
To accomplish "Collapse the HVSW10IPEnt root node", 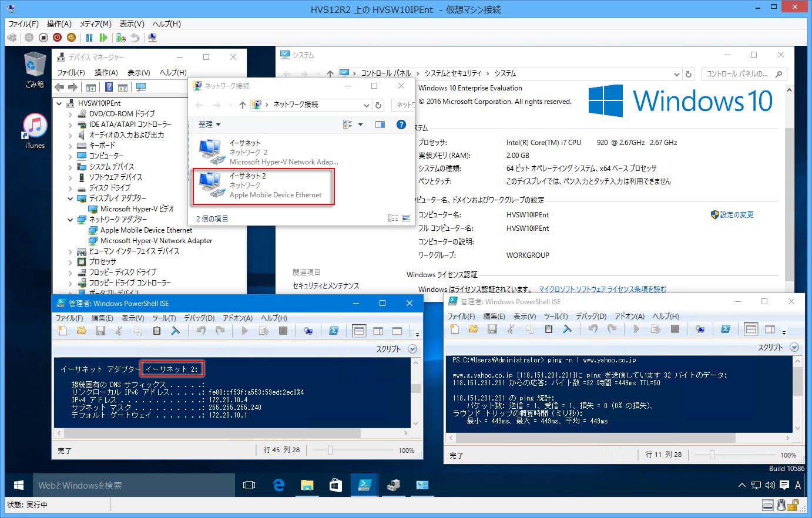I will (59, 103).
